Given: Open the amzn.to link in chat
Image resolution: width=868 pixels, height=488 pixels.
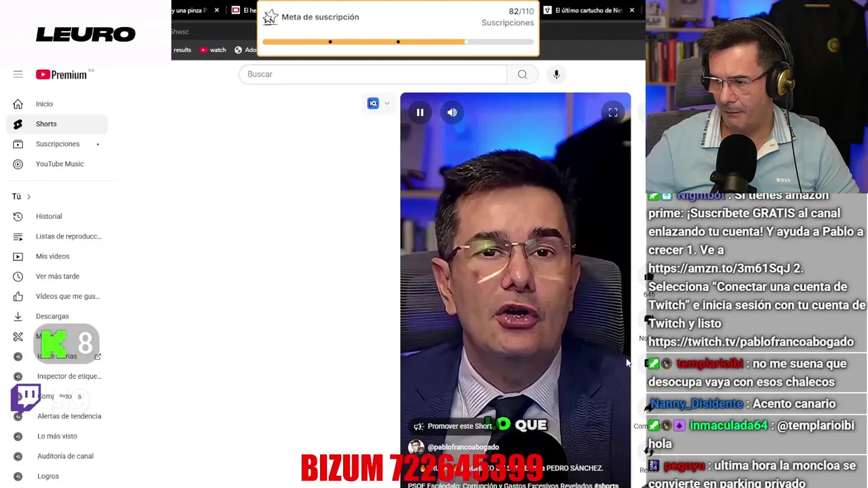Looking at the screenshot, I should pos(720,268).
